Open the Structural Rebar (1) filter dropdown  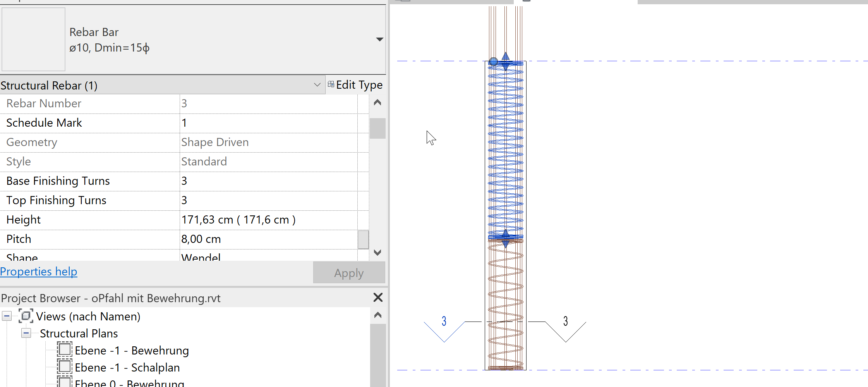(x=317, y=84)
